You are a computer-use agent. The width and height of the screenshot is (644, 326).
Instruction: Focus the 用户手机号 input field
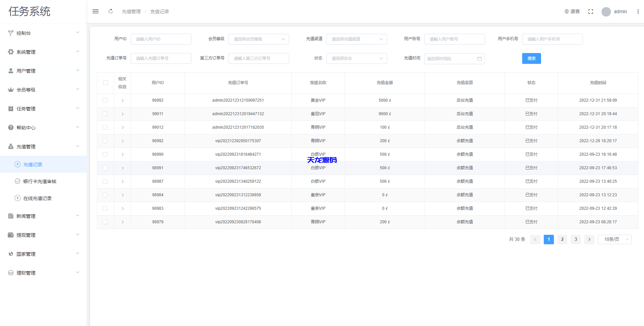(553, 39)
